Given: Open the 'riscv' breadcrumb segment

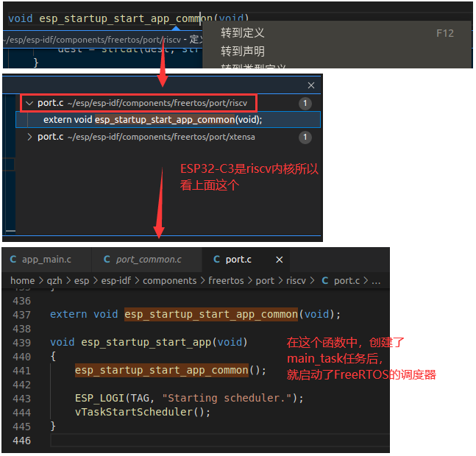Looking at the screenshot, I should pyautogui.click(x=296, y=281).
